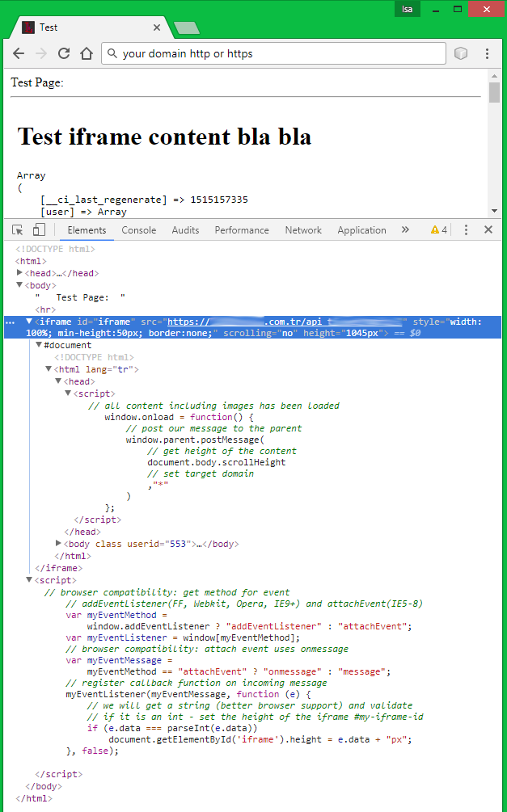Switch to the Elements tab

pyautogui.click(x=87, y=230)
